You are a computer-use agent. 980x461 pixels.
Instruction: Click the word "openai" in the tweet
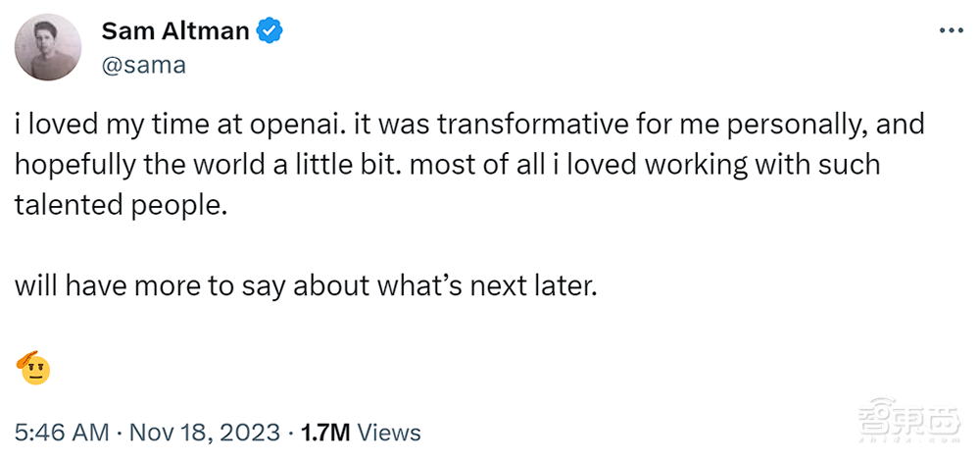click(x=301, y=127)
